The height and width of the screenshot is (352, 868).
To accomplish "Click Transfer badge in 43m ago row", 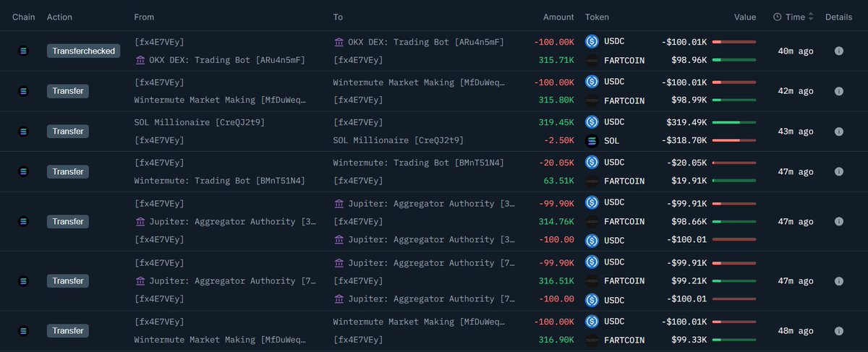I will tap(68, 132).
